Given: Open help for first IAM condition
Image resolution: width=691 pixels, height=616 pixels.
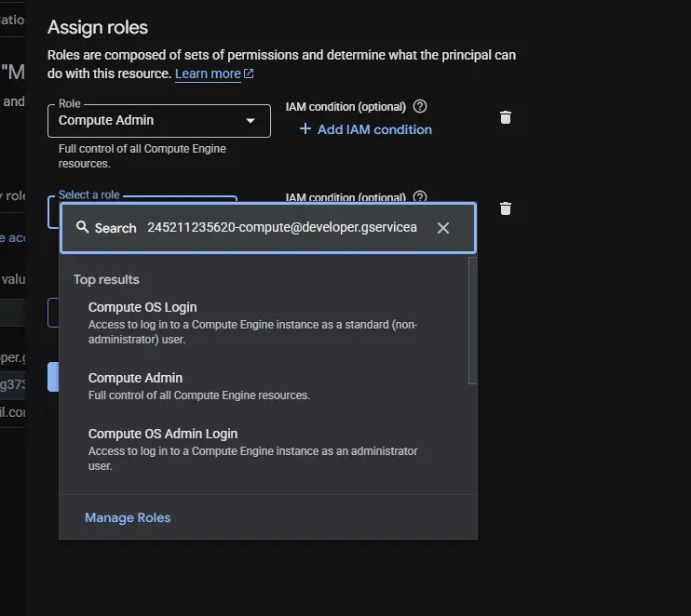Looking at the screenshot, I should coord(420,107).
